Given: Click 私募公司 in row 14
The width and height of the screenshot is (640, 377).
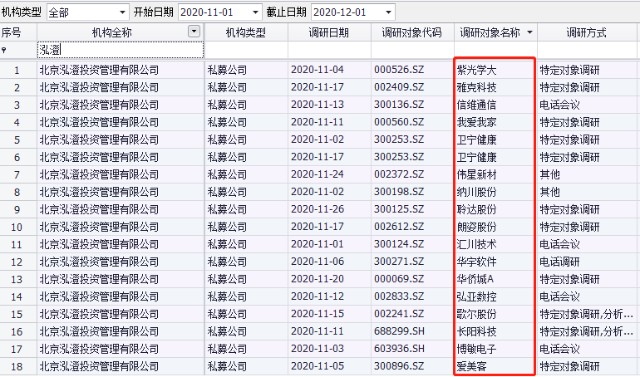Looking at the screenshot, I should pyautogui.click(x=227, y=297).
